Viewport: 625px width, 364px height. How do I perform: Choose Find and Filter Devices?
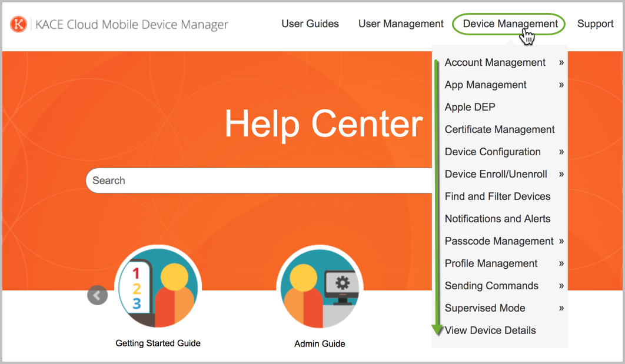tap(497, 196)
